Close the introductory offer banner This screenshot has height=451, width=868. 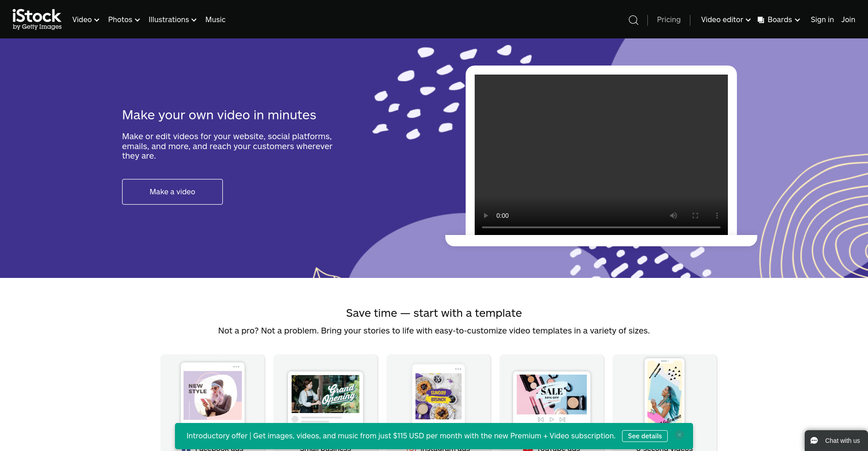click(679, 435)
